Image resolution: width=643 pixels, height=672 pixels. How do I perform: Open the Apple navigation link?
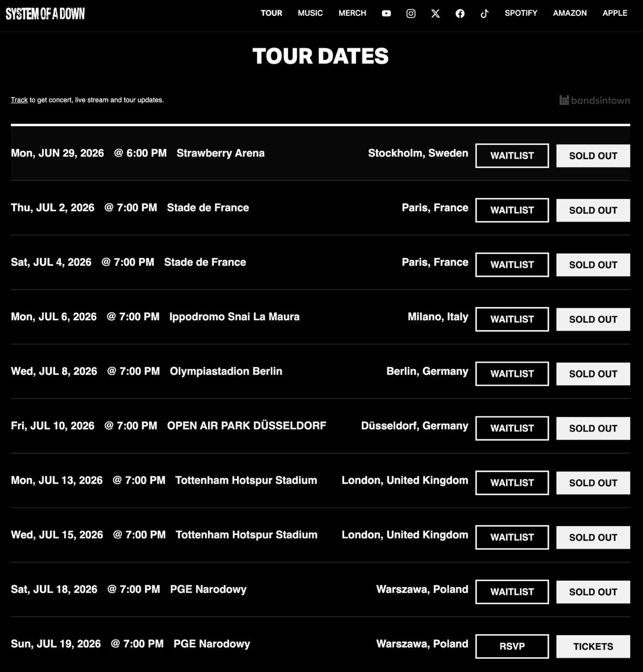pyautogui.click(x=615, y=13)
